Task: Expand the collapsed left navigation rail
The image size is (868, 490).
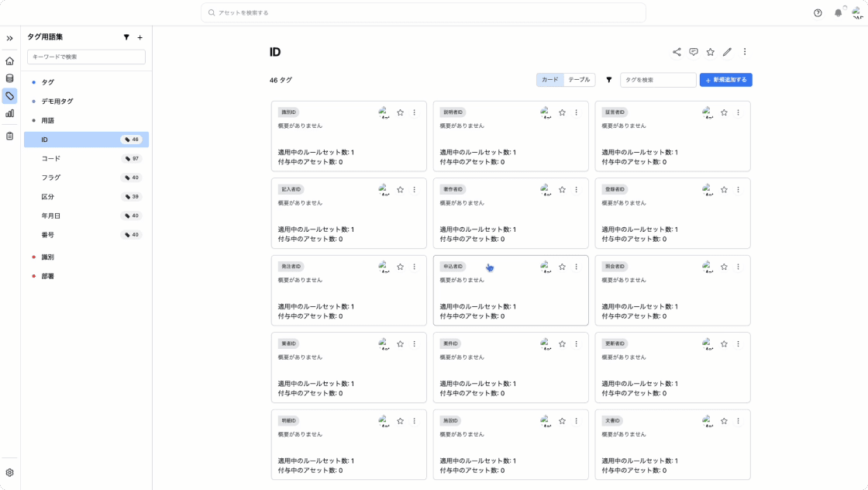Action: click(x=9, y=38)
